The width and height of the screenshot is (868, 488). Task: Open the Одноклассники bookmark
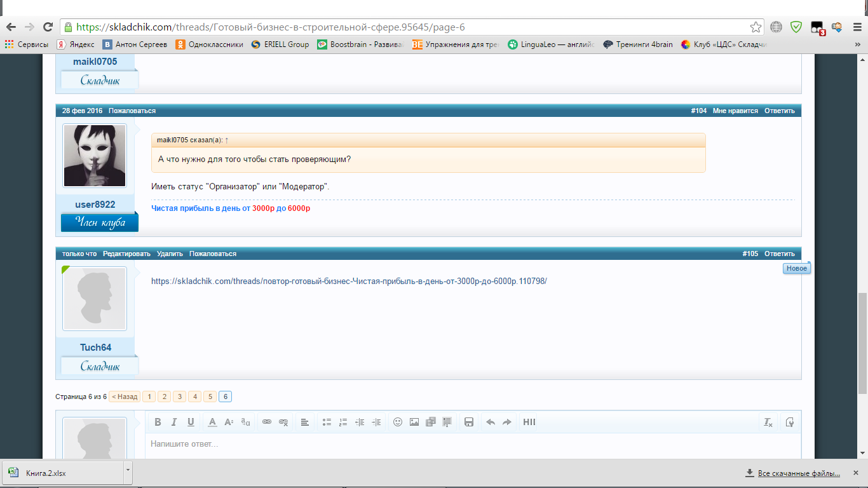coord(210,44)
